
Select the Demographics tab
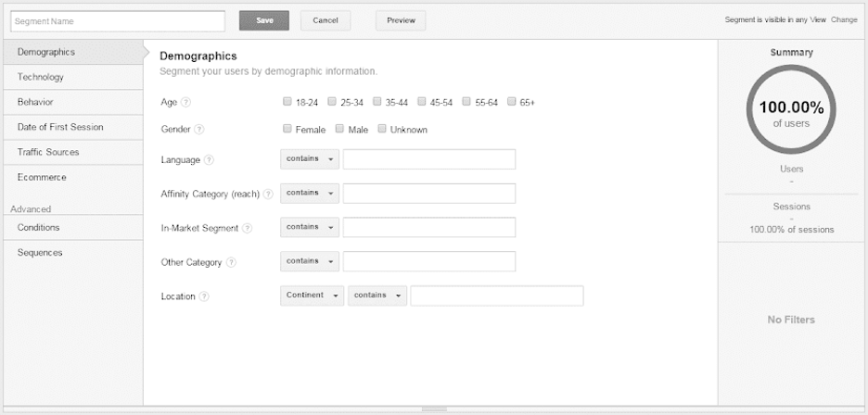pos(73,52)
